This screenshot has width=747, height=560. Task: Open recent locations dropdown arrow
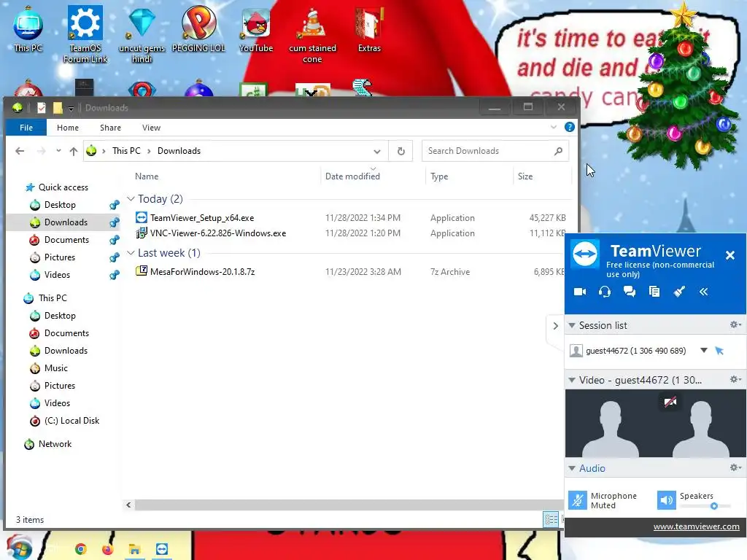[58, 150]
